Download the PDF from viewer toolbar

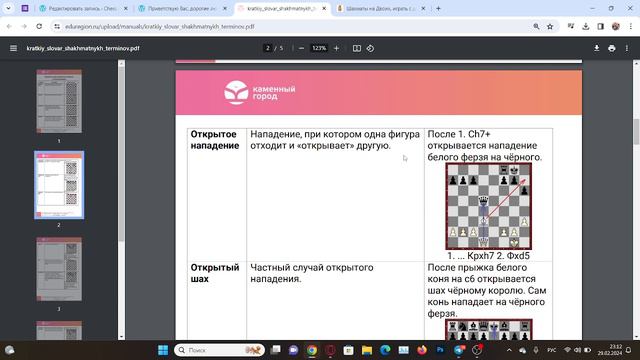[x=596, y=48]
